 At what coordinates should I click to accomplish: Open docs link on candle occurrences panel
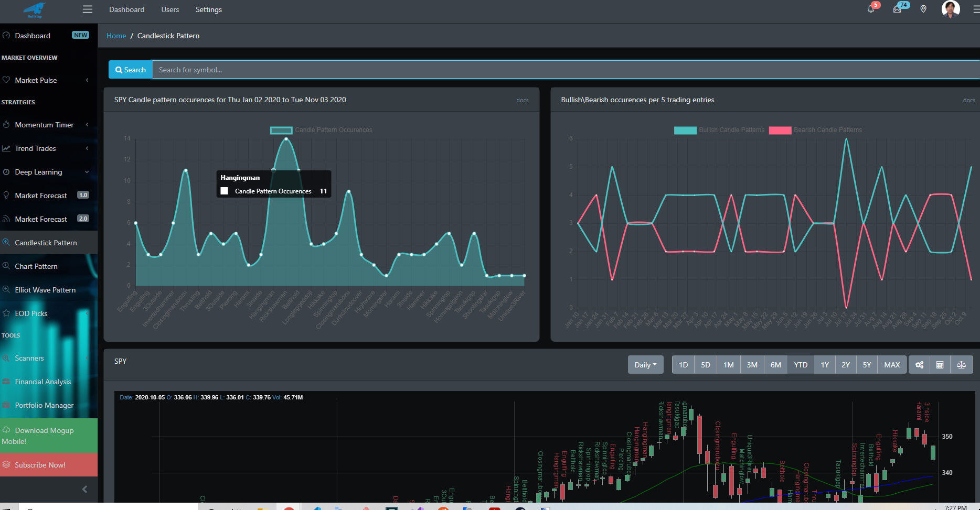point(522,100)
